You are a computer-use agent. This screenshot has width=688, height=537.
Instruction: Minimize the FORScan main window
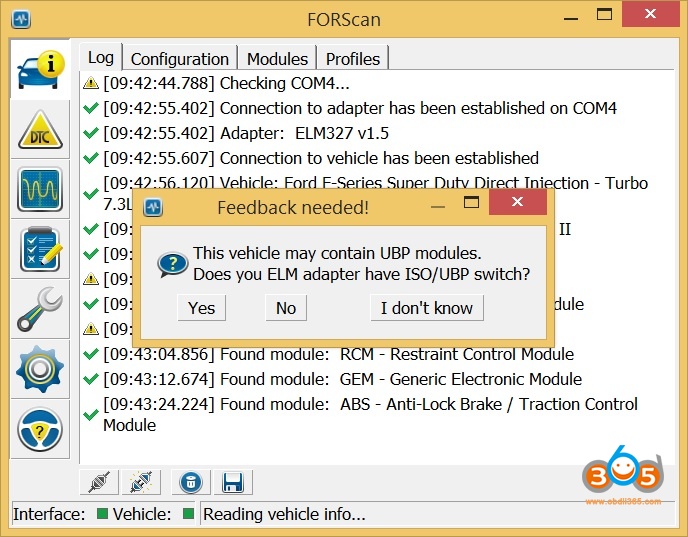point(571,18)
